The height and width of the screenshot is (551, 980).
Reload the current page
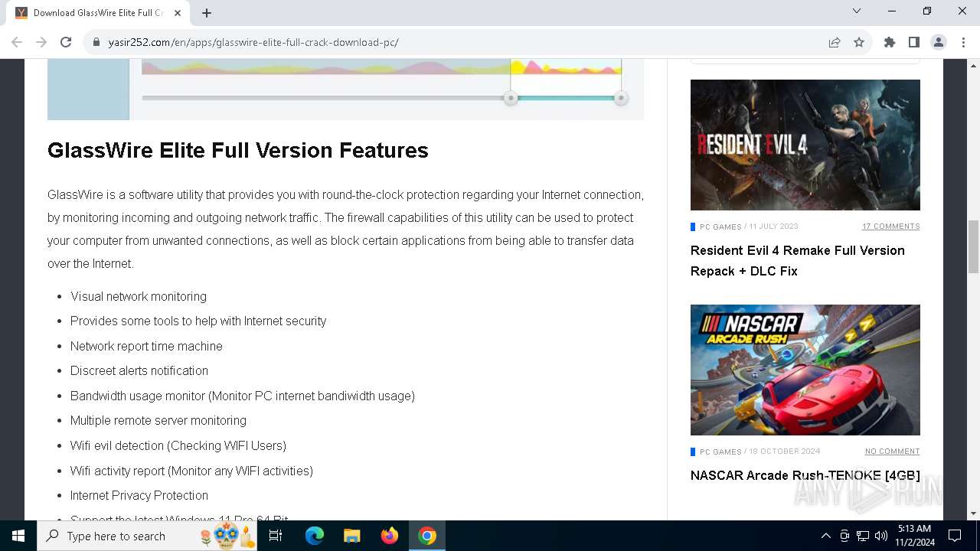pyautogui.click(x=66, y=42)
